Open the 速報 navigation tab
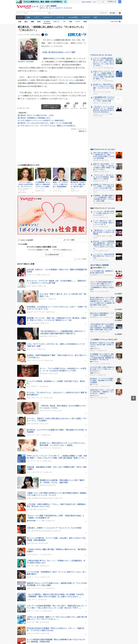The width and height of the screenshot is (138, 644). click(28, 17)
